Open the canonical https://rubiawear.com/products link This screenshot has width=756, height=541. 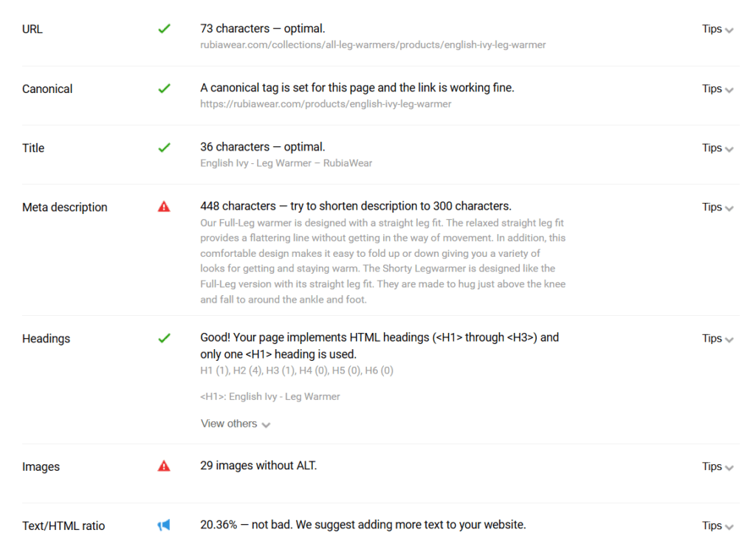(x=326, y=104)
